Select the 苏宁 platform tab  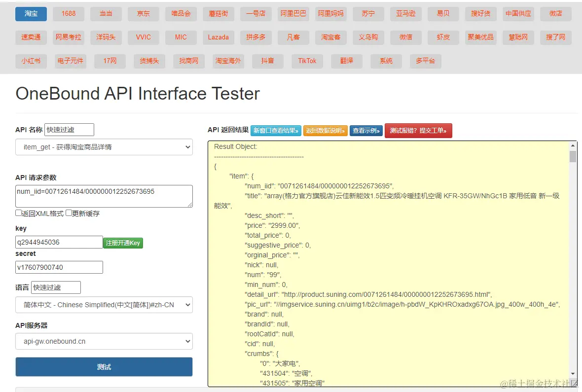point(368,14)
